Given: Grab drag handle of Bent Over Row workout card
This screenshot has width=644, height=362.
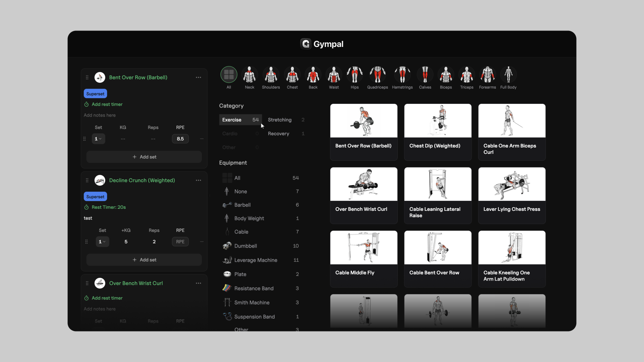Looking at the screenshot, I should [x=87, y=77].
